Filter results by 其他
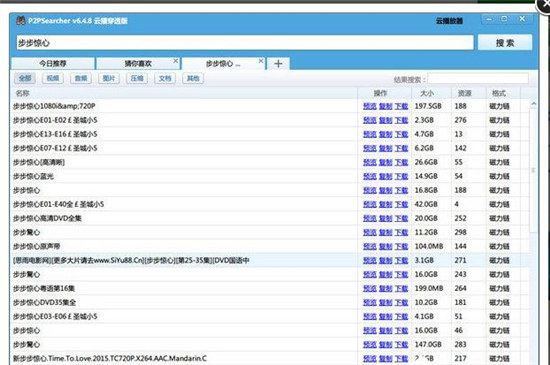Viewport: 550px width, 365px height. (x=193, y=78)
